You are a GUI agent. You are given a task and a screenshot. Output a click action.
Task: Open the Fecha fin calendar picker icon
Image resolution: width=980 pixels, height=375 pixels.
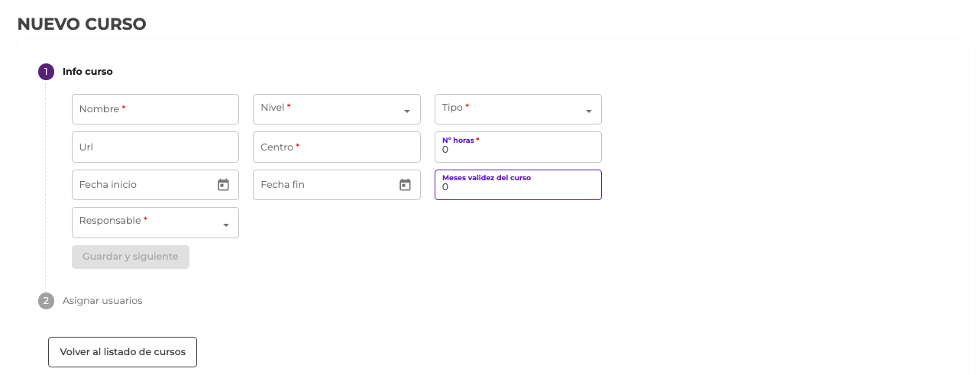coord(405,185)
